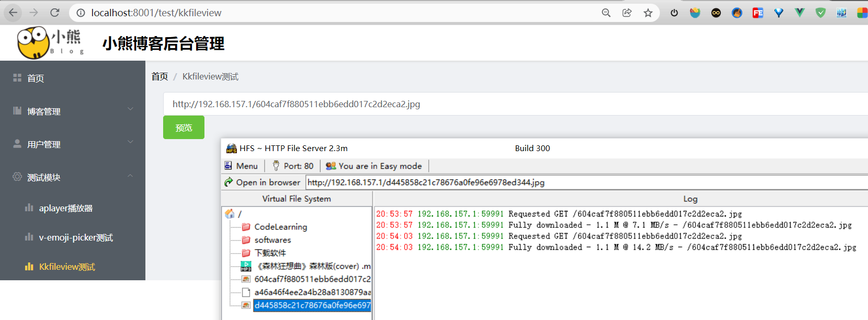
Task: Open the red FE extension icon
Action: click(x=758, y=13)
